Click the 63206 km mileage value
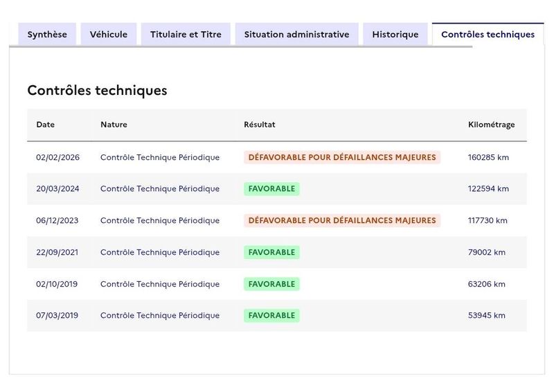 coord(487,284)
